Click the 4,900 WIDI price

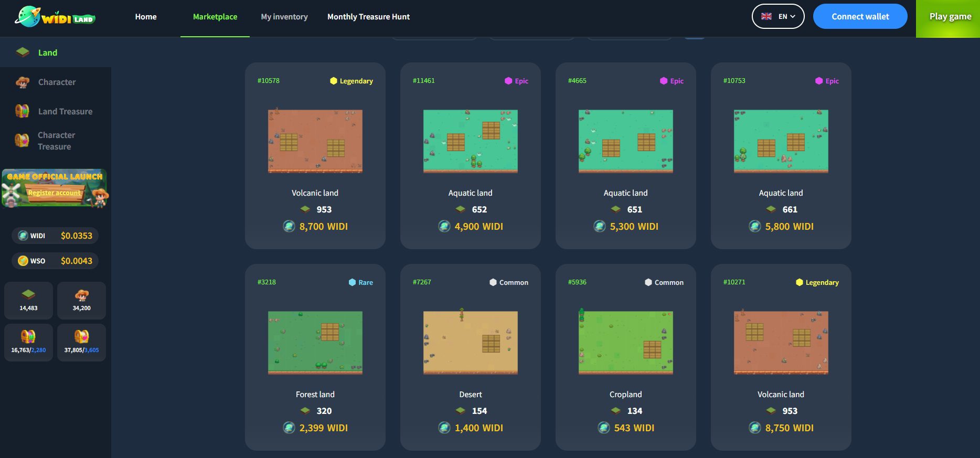click(x=479, y=227)
